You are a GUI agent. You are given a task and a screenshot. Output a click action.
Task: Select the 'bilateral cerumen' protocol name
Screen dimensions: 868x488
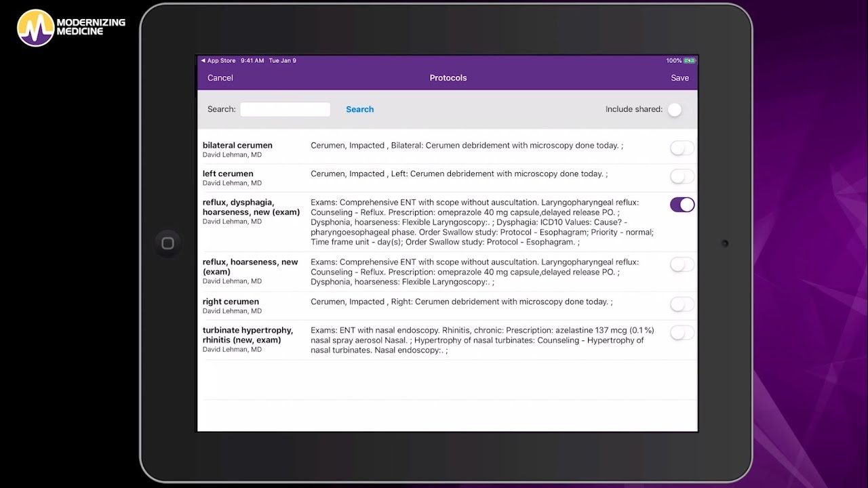pyautogui.click(x=237, y=145)
